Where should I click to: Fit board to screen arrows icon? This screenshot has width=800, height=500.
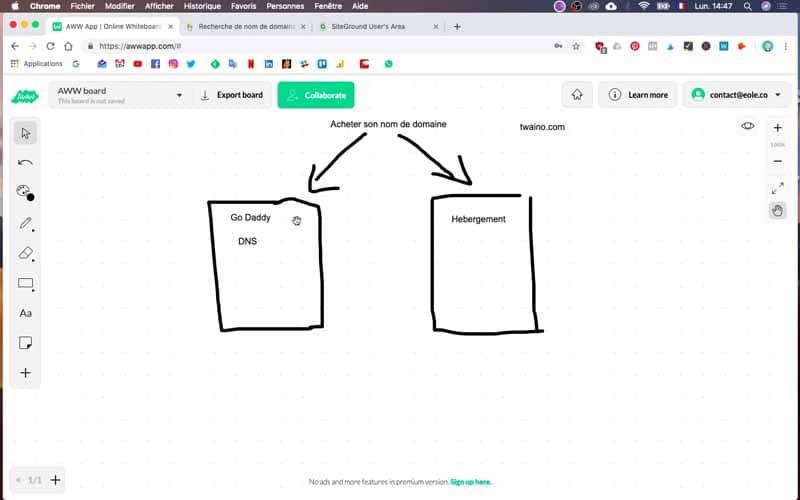(x=778, y=188)
